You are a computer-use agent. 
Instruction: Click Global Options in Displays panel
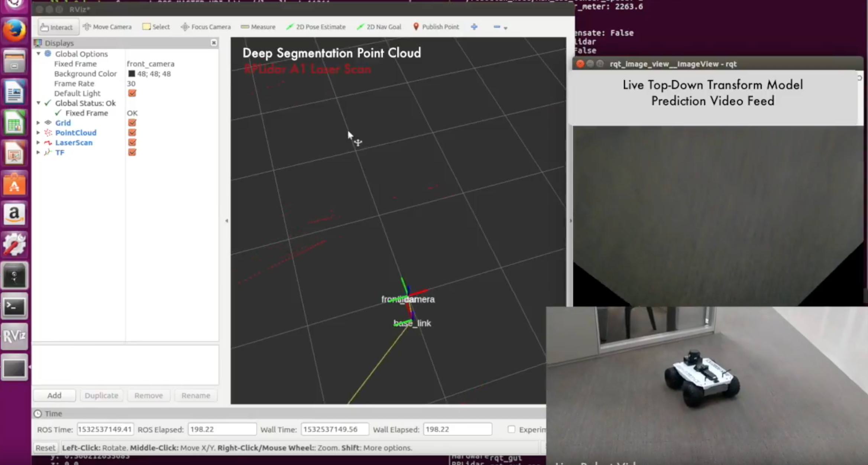(x=81, y=53)
